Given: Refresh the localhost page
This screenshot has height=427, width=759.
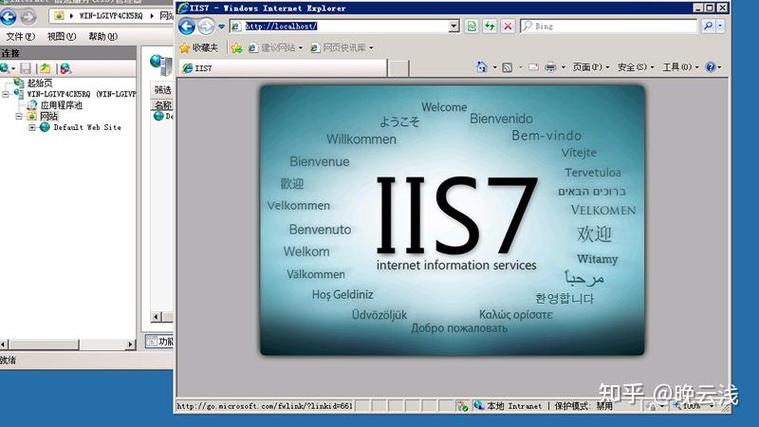Looking at the screenshot, I should [489, 26].
